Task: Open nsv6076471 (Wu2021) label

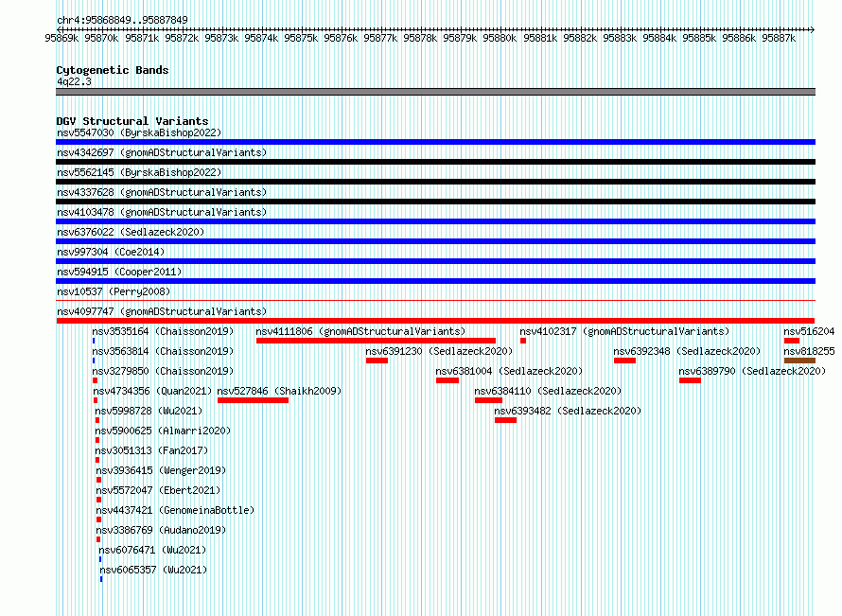Action: coord(152,550)
